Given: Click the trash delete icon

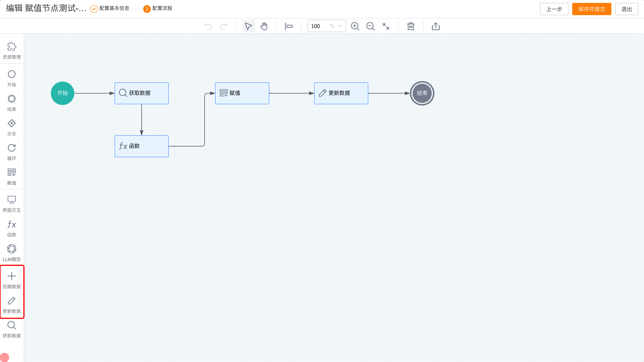Looking at the screenshot, I should (x=411, y=26).
